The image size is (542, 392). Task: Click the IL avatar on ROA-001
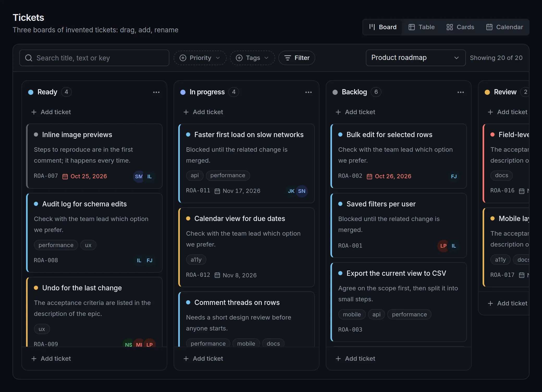(454, 246)
